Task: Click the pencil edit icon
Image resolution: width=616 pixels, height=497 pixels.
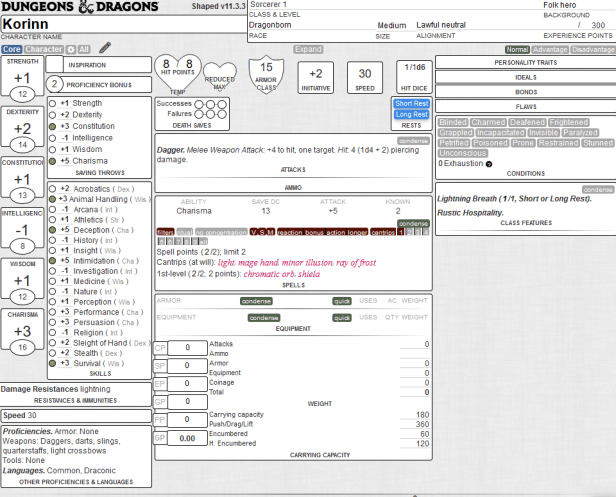Action: (x=105, y=48)
